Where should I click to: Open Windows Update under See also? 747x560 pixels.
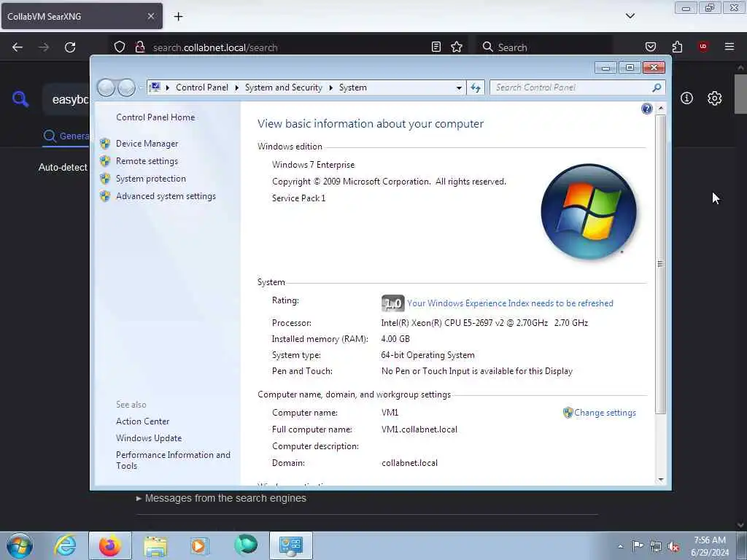tap(149, 438)
